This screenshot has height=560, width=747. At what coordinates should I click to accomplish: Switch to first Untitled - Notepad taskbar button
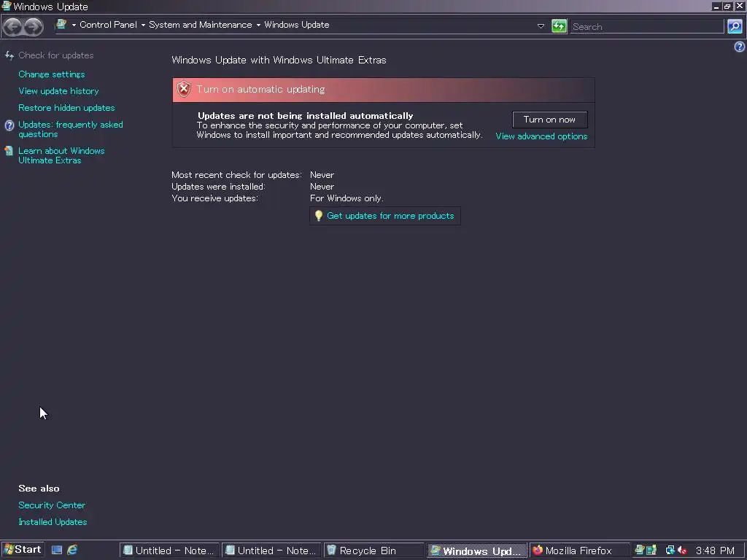coord(169,551)
